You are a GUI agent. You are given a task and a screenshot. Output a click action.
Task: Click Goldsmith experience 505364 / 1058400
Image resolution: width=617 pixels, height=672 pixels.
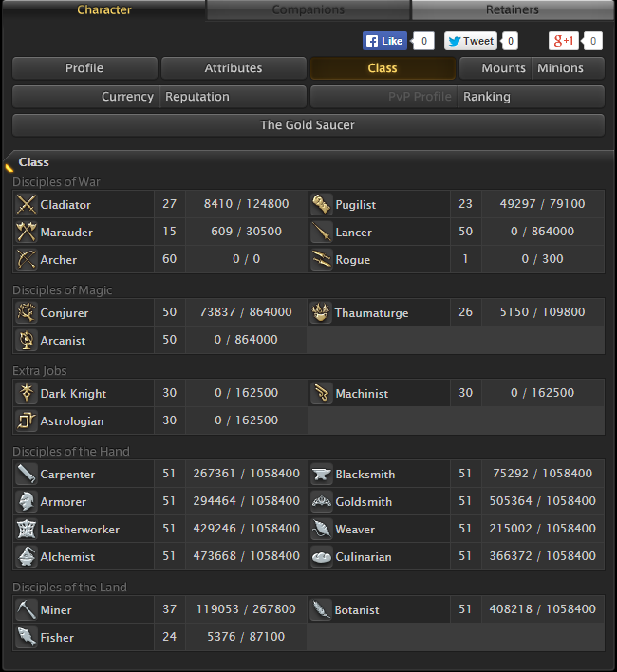tap(542, 500)
